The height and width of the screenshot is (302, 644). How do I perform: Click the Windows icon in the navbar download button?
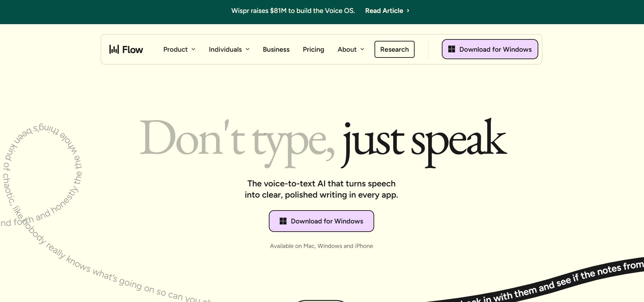point(452,49)
